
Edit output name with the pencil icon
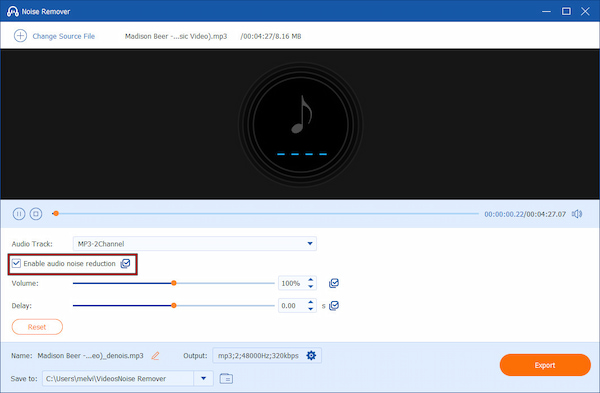tap(155, 356)
